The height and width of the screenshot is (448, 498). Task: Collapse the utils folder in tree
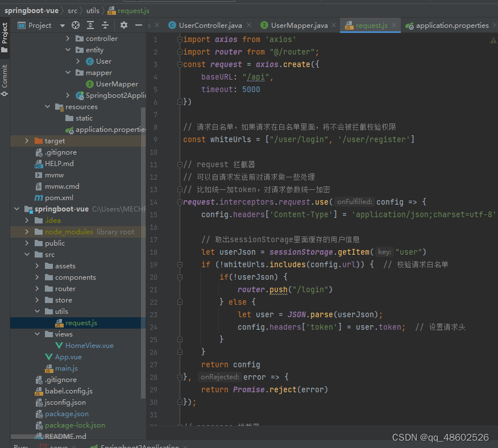[37, 312]
